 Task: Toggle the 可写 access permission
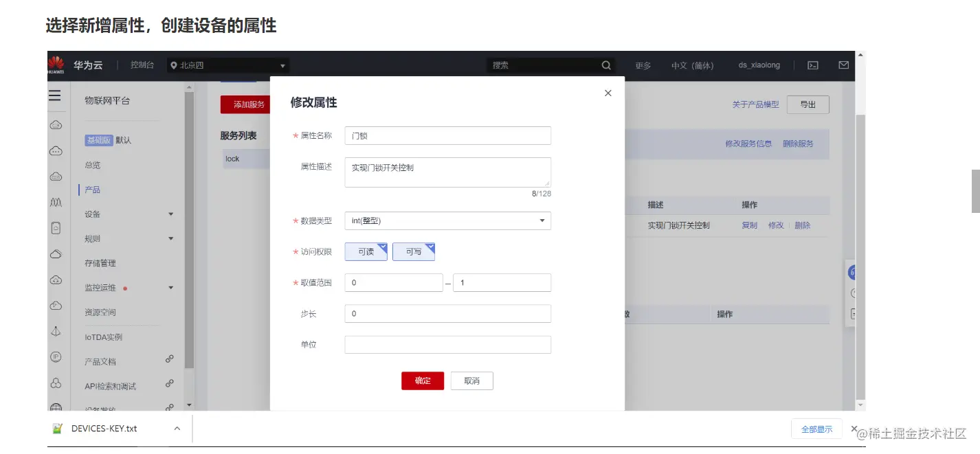pyautogui.click(x=414, y=252)
